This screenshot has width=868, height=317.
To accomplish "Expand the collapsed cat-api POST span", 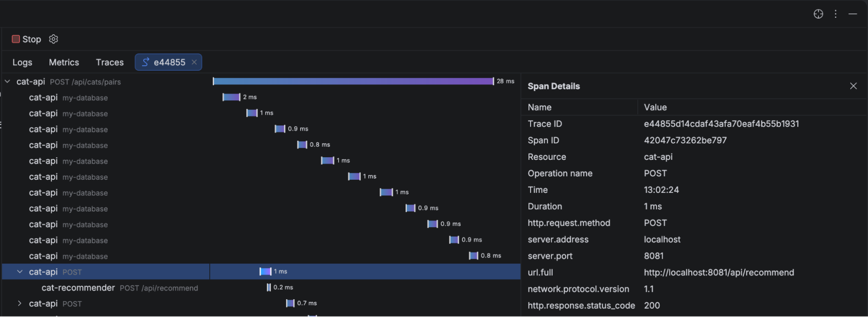I will pos(20,304).
